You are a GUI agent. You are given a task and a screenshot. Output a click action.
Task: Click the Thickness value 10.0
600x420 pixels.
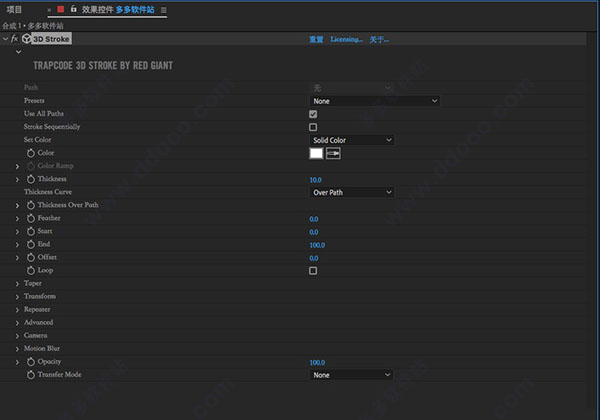[315, 180]
